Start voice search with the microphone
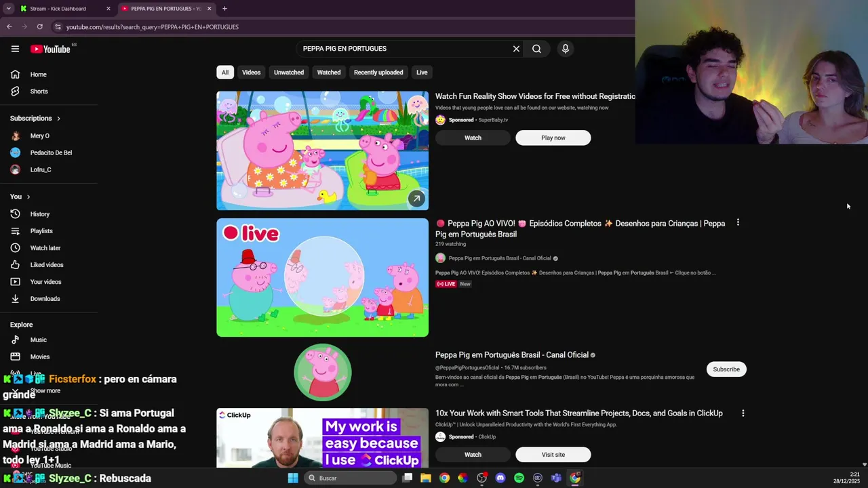This screenshot has width=868, height=488. click(x=565, y=49)
